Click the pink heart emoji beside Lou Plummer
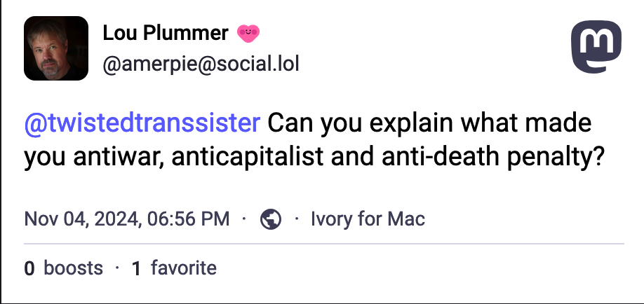 (x=248, y=32)
